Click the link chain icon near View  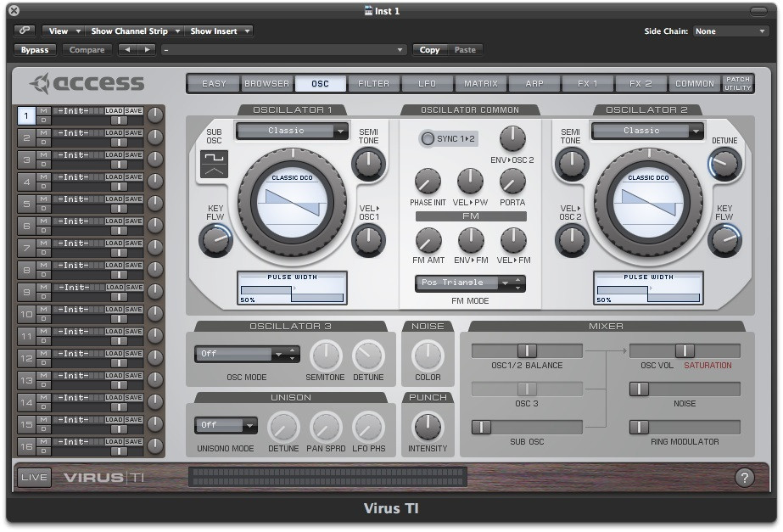pos(24,31)
